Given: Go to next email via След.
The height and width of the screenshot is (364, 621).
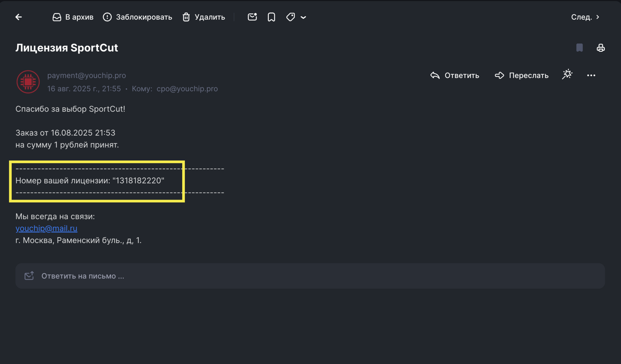Looking at the screenshot, I should pos(585,17).
